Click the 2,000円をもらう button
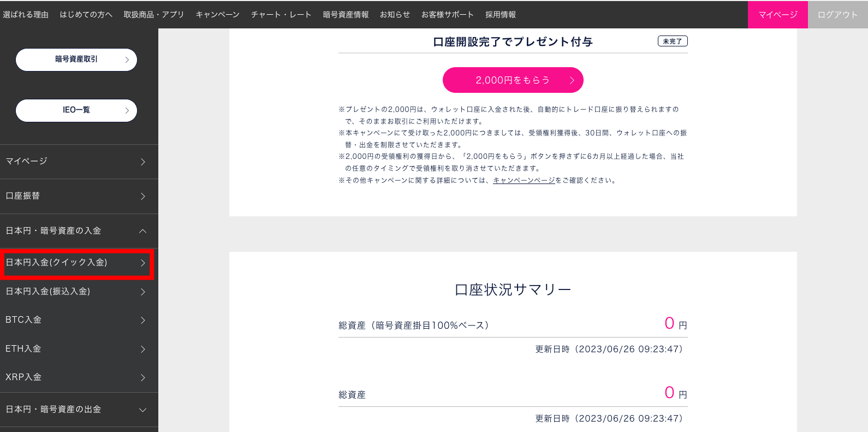This screenshot has height=432, width=868. click(x=513, y=80)
